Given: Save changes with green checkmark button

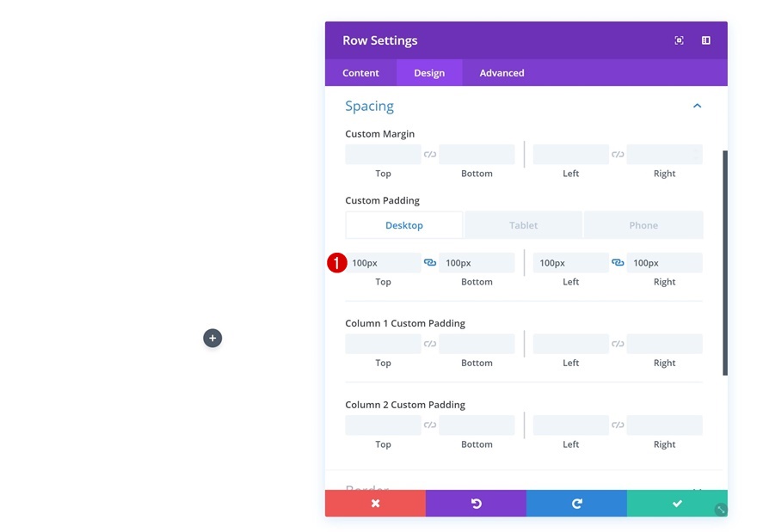Looking at the screenshot, I should click(677, 504).
